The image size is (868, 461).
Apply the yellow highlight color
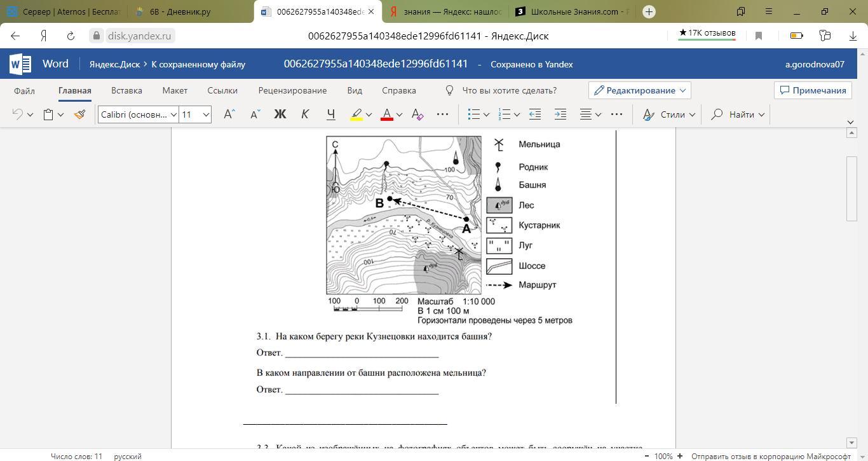356,114
